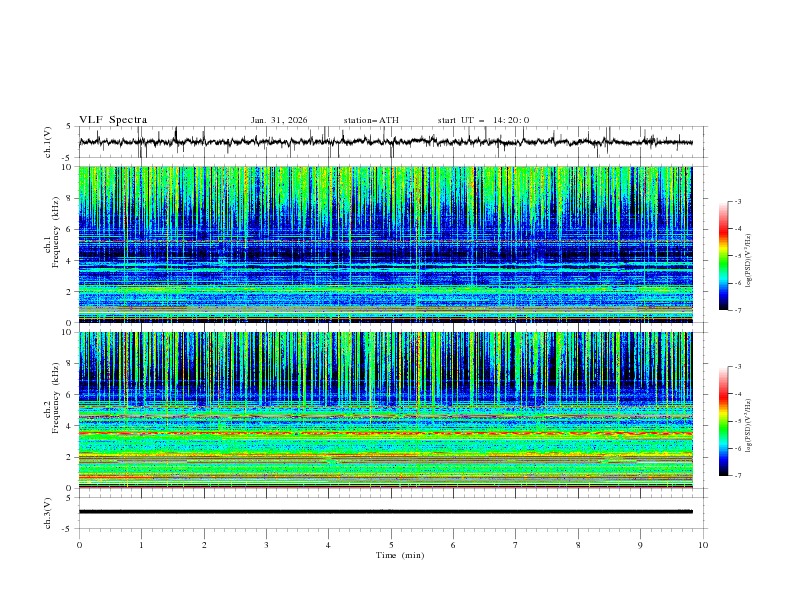Click the '5' tick of ch.1(V) axis
This screenshot has height=612, width=792.
tap(68, 126)
